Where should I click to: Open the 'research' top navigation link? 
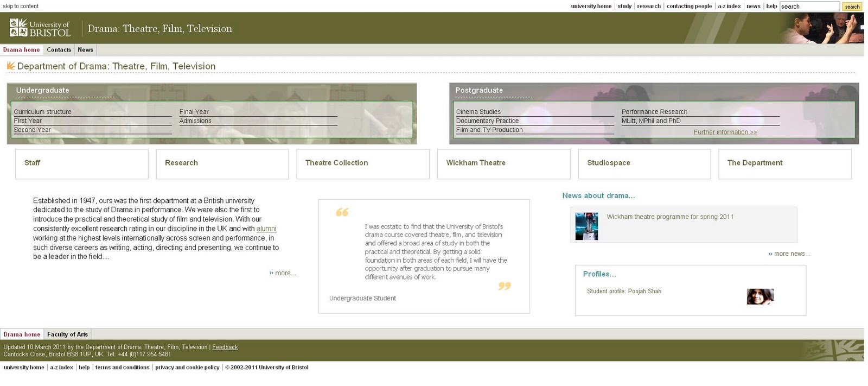[x=649, y=7]
